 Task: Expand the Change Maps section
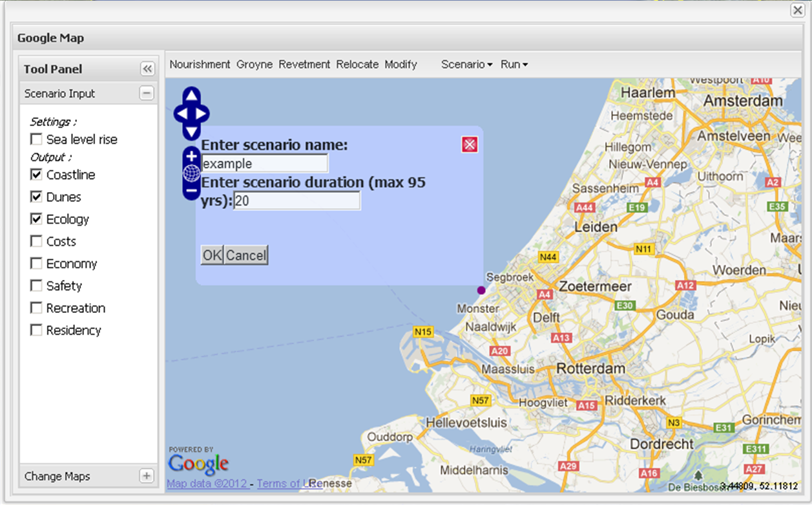(x=147, y=477)
